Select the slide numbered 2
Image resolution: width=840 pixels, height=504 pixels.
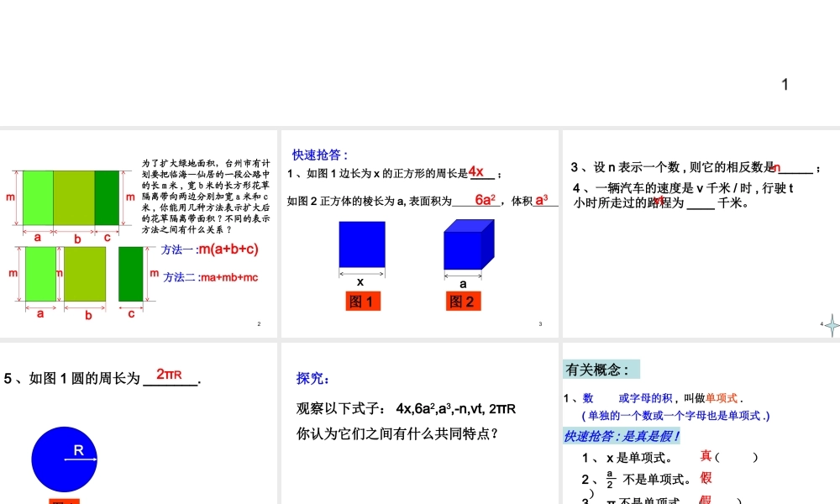click(x=260, y=323)
